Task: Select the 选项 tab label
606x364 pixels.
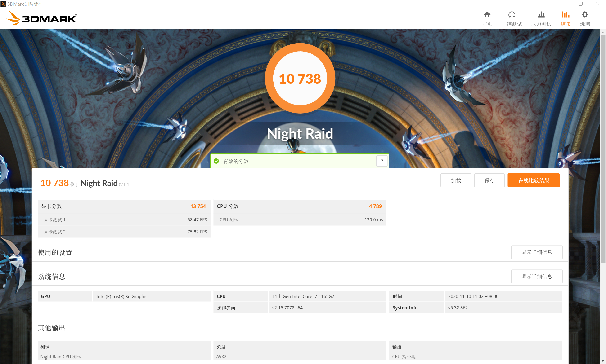Action: click(x=585, y=24)
